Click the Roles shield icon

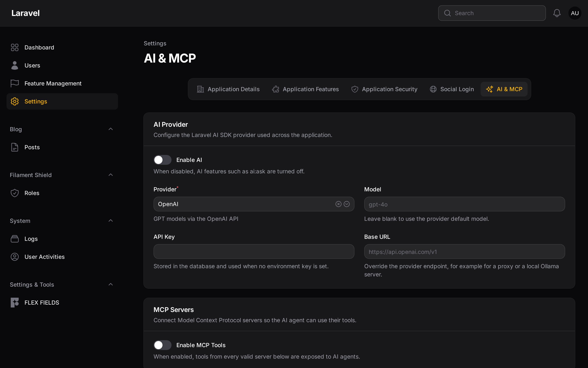tap(14, 193)
